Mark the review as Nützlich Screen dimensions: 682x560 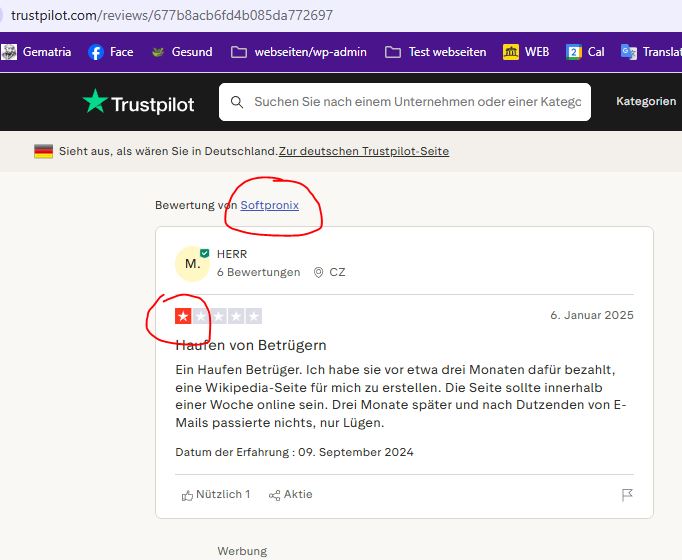(216, 495)
